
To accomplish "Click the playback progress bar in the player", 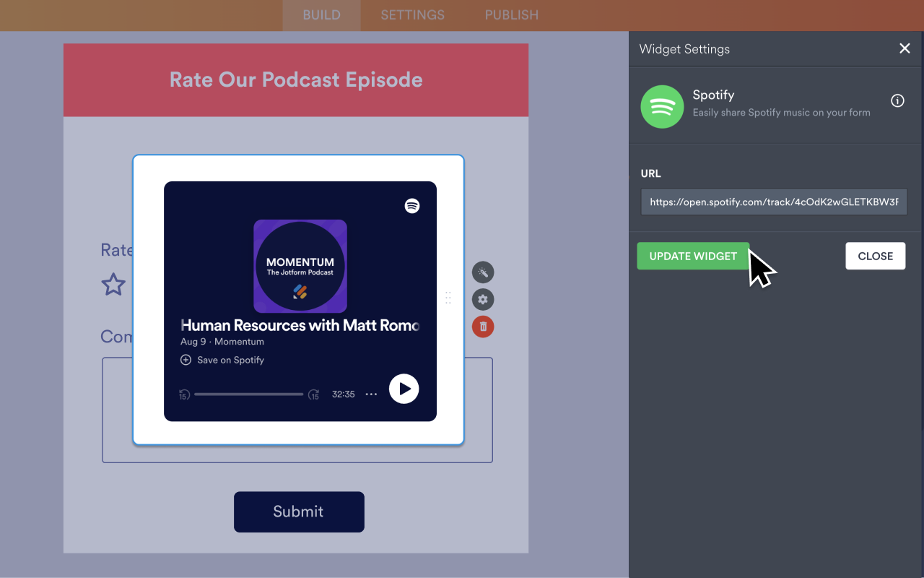I will click(249, 394).
